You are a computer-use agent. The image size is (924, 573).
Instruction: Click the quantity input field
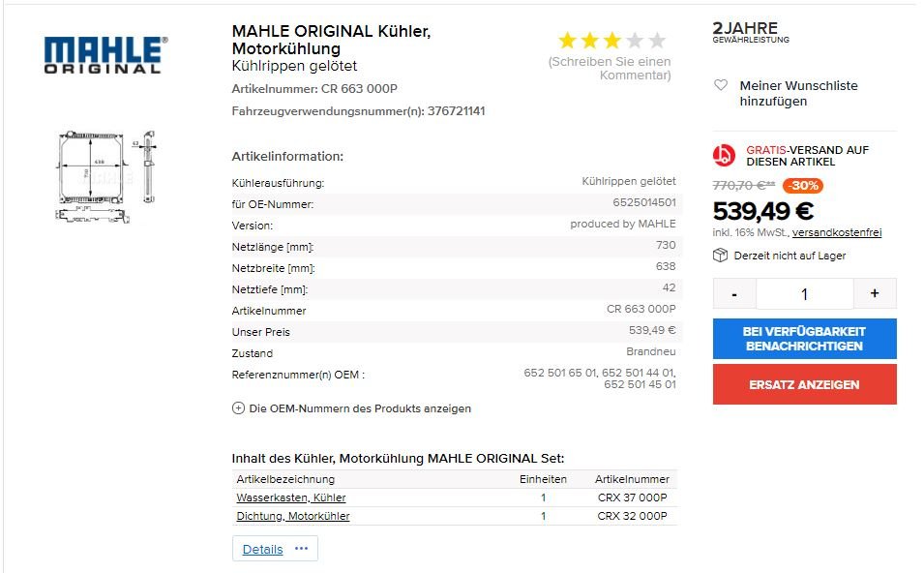tap(804, 293)
